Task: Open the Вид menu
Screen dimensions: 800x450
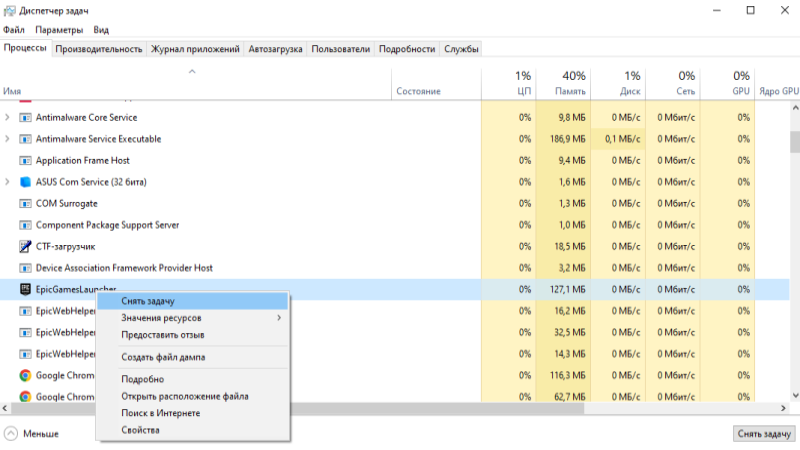Action: coord(101,30)
